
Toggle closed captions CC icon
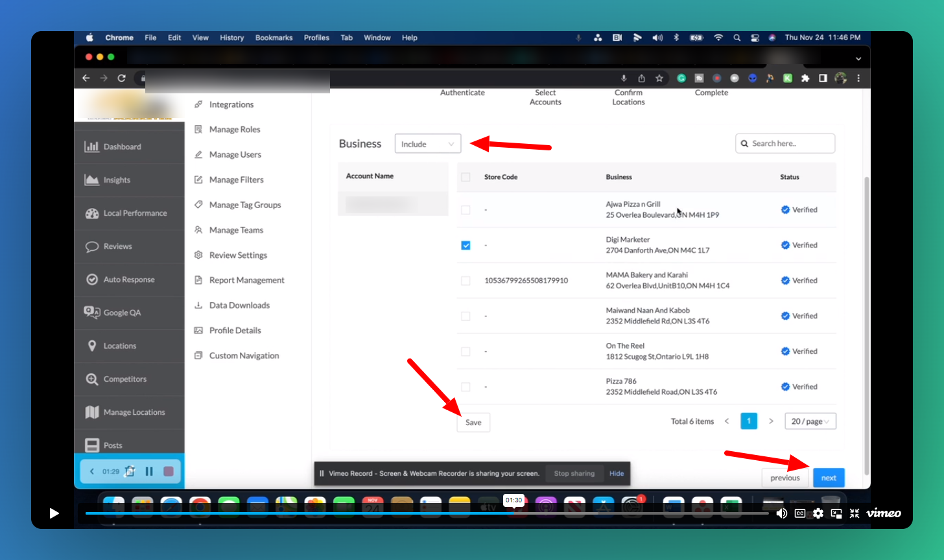pos(800,513)
